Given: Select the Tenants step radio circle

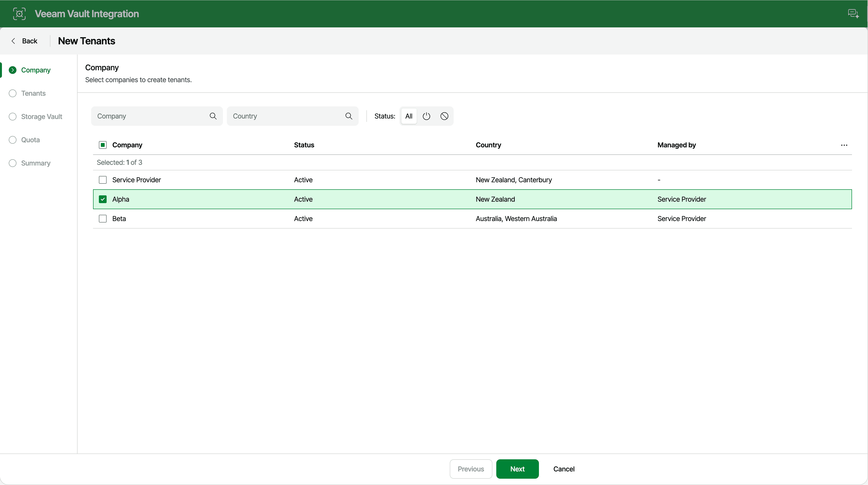Looking at the screenshot, I should tap(12, 93).
